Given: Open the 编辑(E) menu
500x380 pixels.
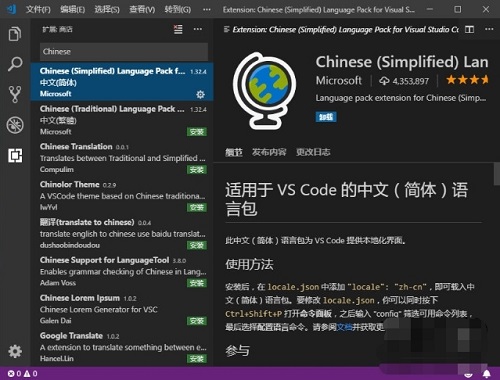Looking at the screenshot, I should click(x=73, y=9).
